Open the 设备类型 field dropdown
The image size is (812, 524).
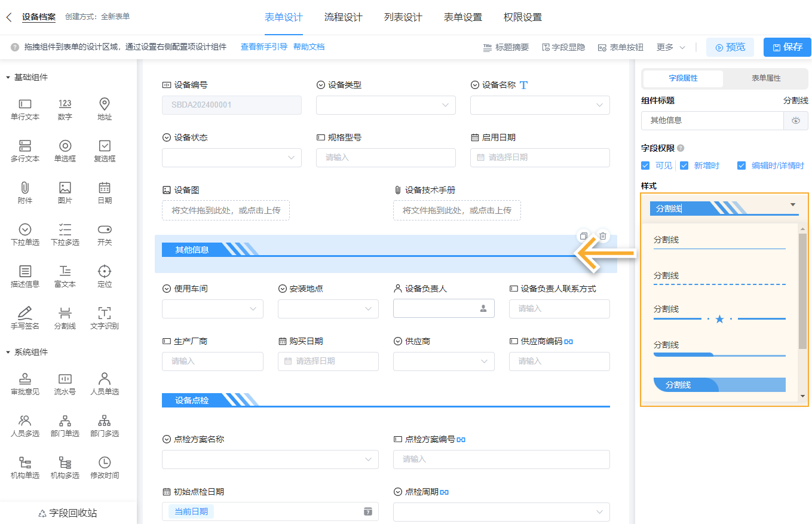point(385,105)
